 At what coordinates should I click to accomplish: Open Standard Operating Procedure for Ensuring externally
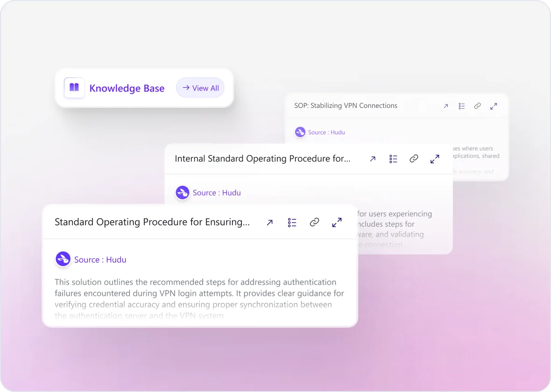click(269, 223)
